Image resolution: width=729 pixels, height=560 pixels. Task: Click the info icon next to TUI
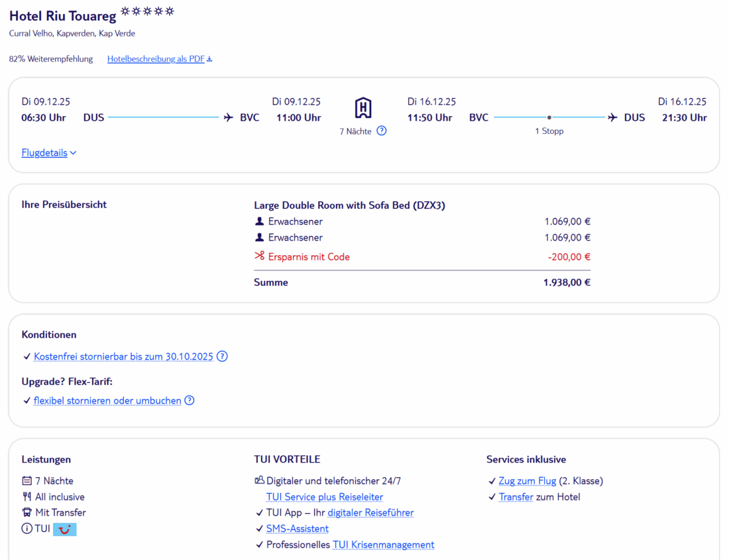(27, 529)
